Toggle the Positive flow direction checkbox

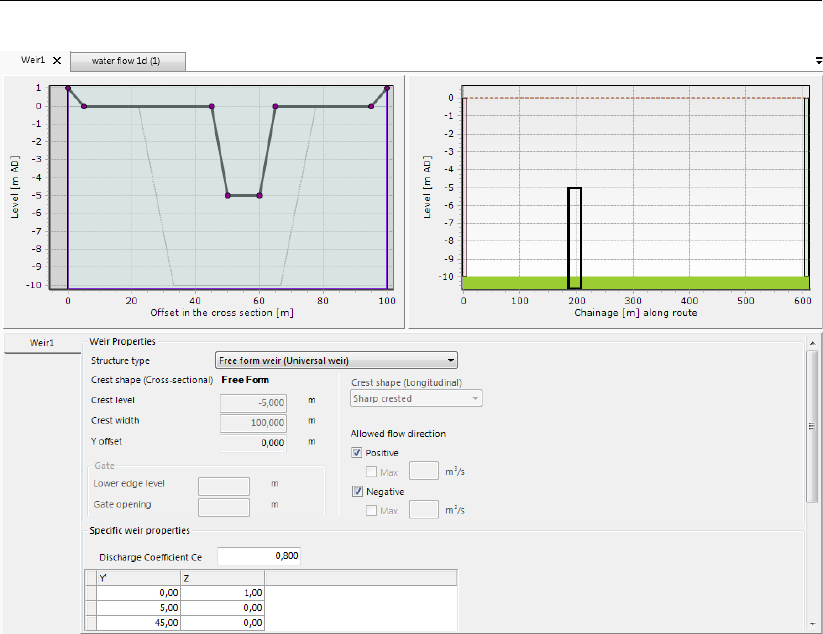click(357, 452)
